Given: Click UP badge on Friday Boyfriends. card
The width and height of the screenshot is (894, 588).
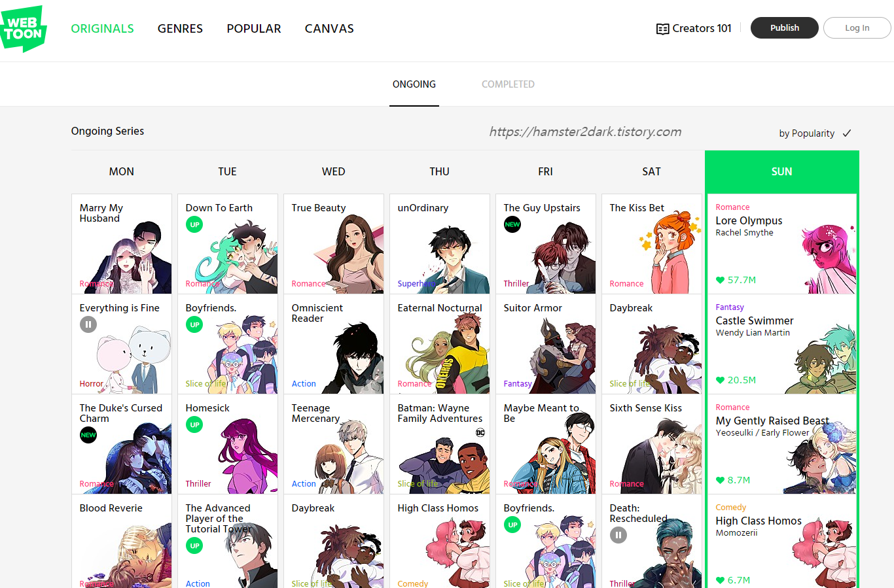Looking at the screenshot, I should tap(512, 525).
